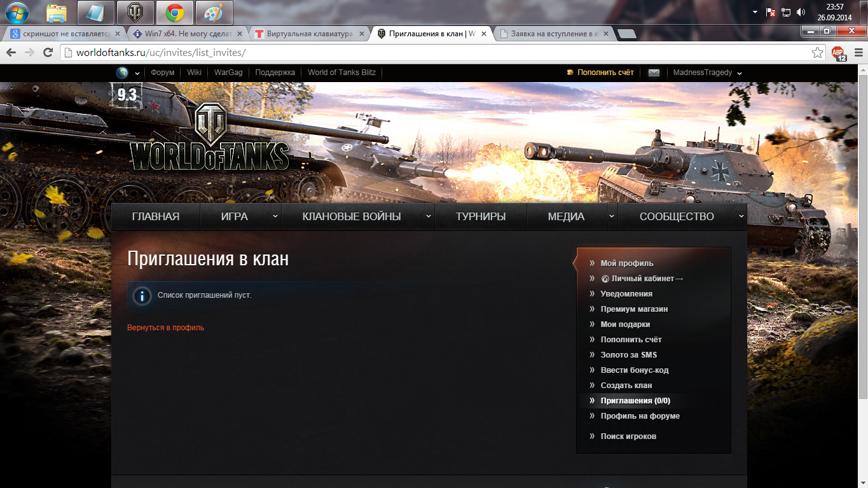Open the СООБЩЕСТВО menu item
The height and width of the screenshot is (488, 868).
pos(677,216)
